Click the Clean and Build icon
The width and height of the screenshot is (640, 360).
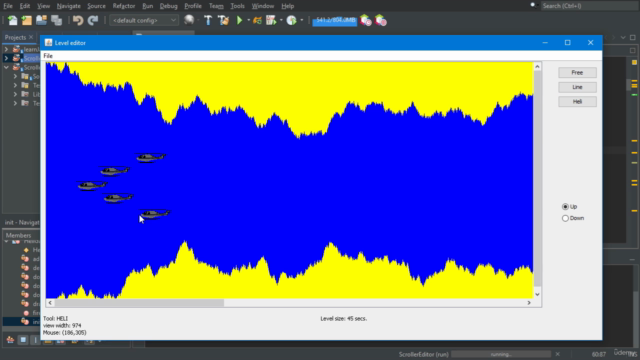pos(223,20)
